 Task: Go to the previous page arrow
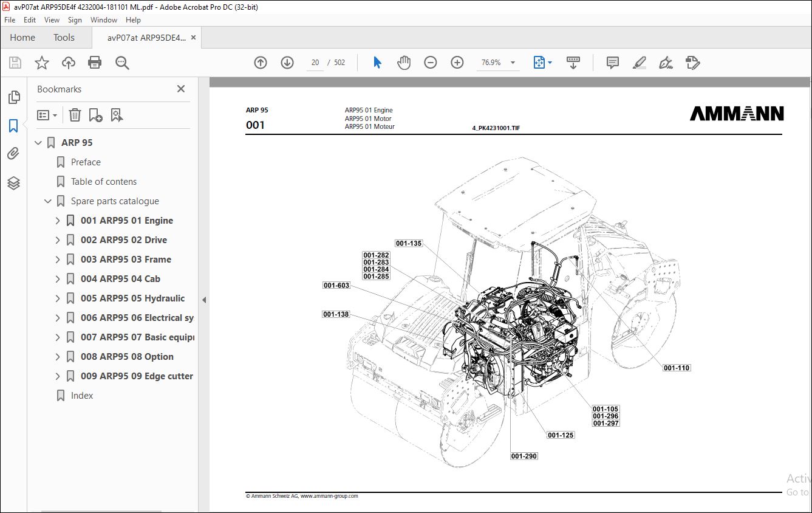[x=261, y=63]
